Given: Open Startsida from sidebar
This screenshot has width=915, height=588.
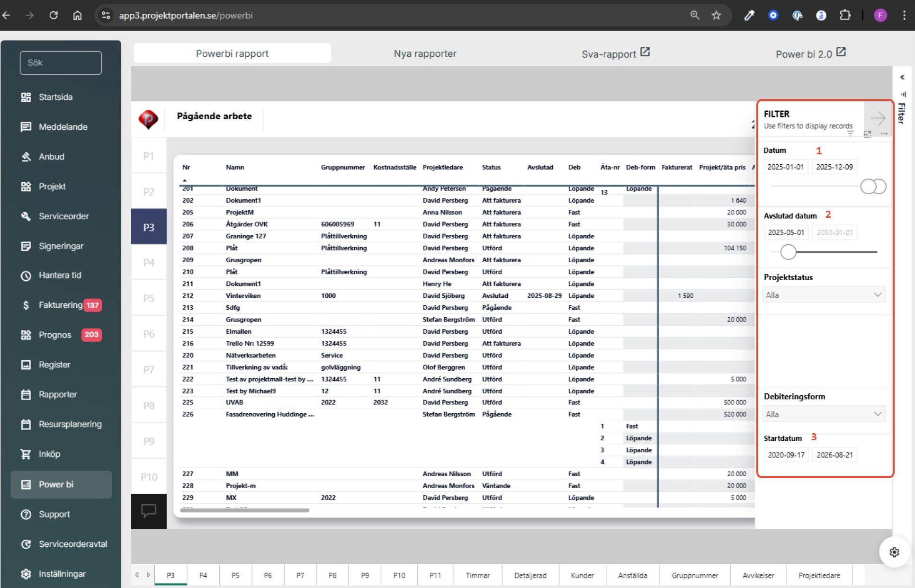Looking at the screenshot, I should [x=55, y=97].
